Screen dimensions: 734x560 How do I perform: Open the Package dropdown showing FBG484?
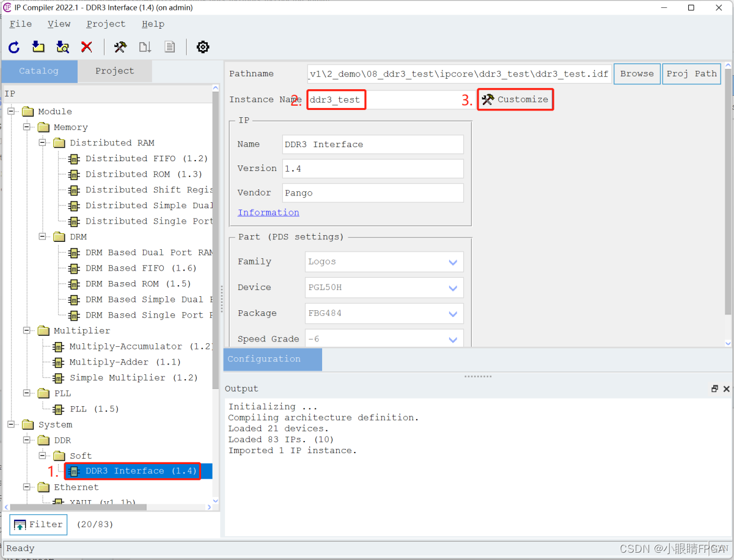[x=384, y=314]
